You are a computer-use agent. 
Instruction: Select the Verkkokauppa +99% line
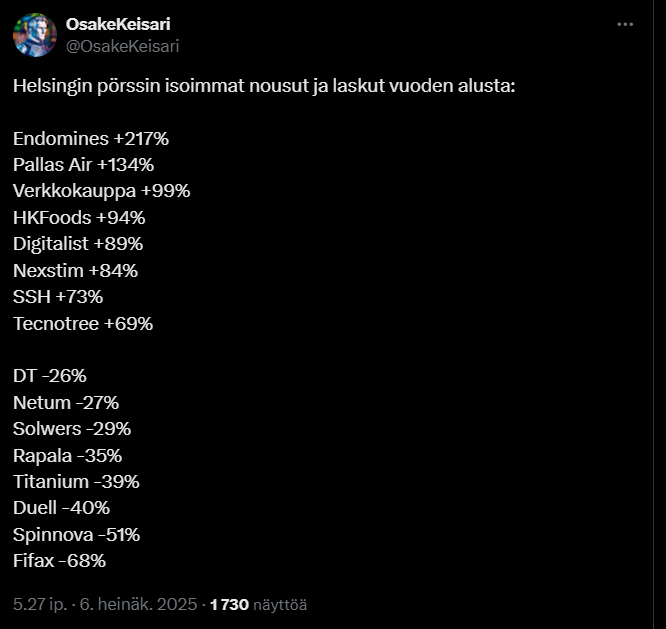[102, 191]
